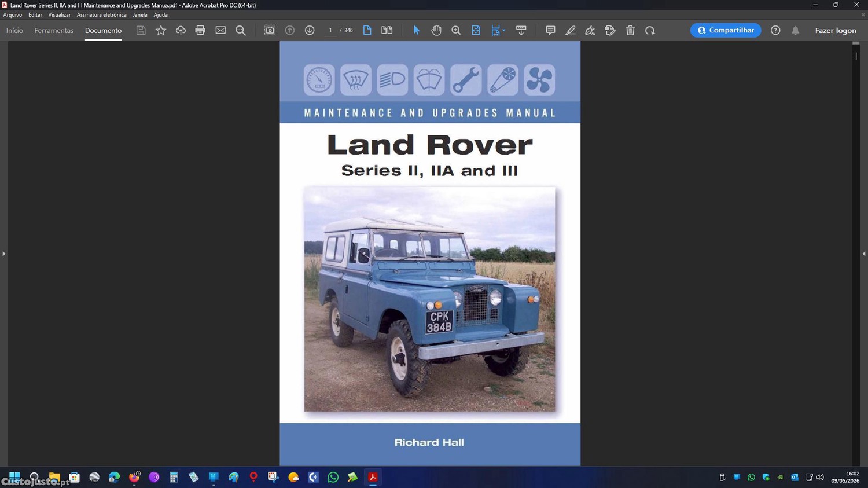Delete page with trash icon
Screen dimensions: 868x488
pos(630,30)
